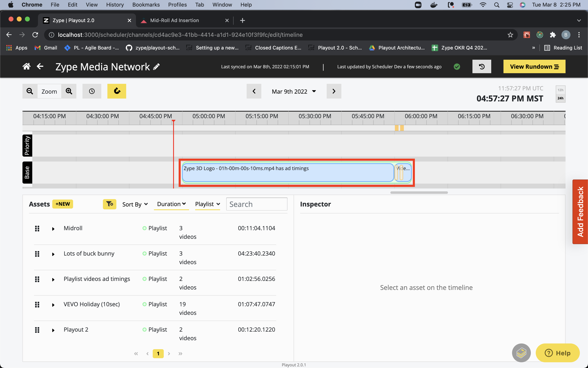588x368 pixels.
Task: Open the Help button
Action: pyautogui.click(x=558, y=353)
